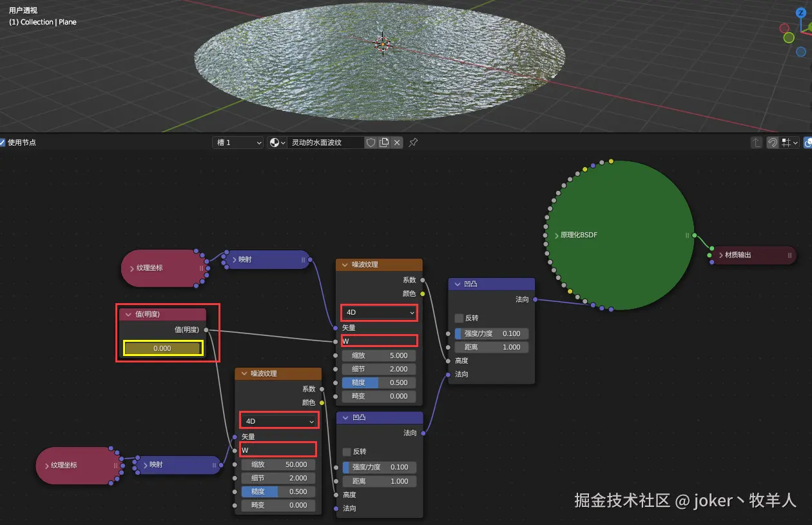Click the 缩放 50.000 value field
The width and height of the screenshot is (812, 525).
[x=278, y=464]
